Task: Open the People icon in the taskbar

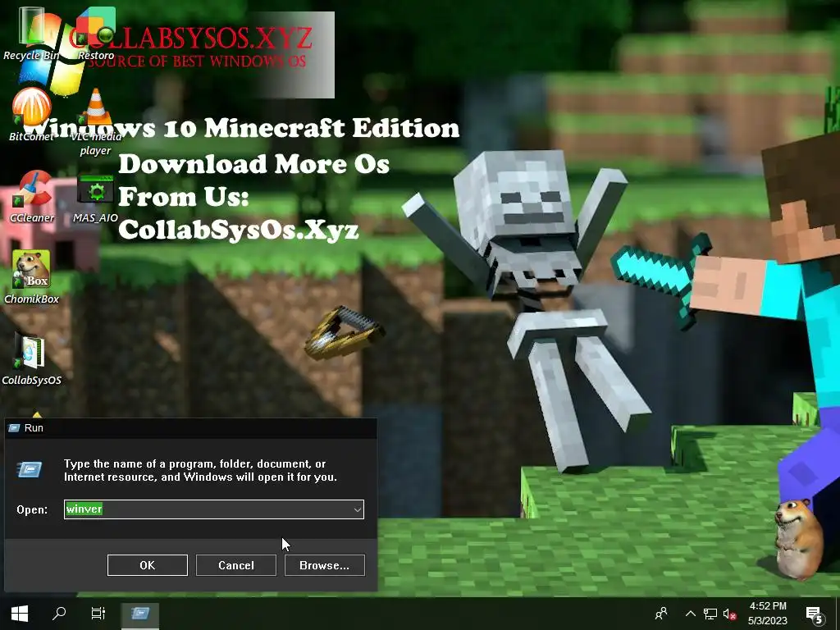Action: [x=662, y=614]
